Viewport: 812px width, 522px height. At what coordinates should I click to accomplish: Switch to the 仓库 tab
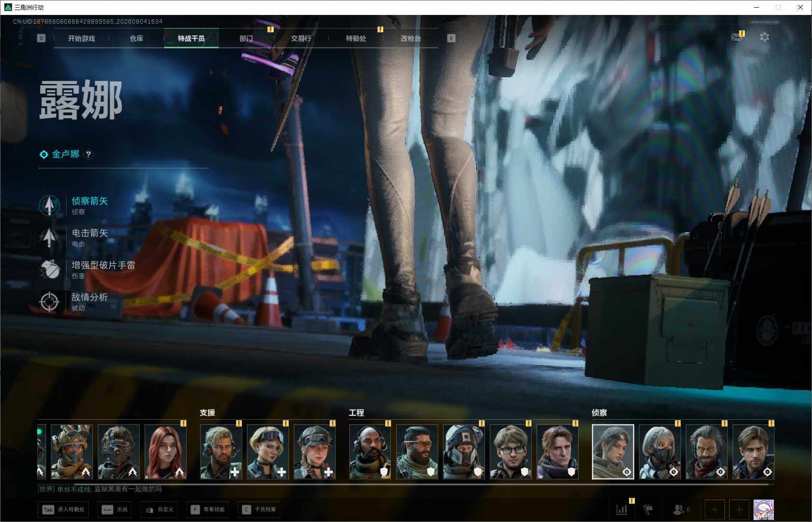pyautogui.click(x=137, y=38)
